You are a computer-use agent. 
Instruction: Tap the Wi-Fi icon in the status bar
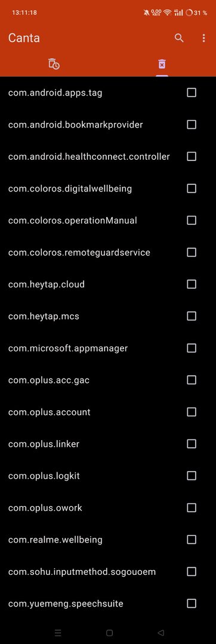tap(166, 13)
